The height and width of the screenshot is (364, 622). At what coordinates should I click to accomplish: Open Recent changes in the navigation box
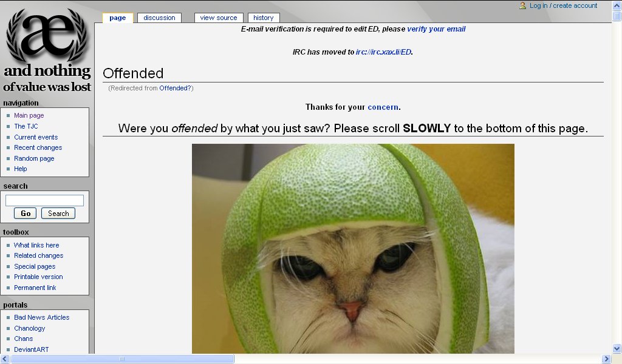[38, 147]
